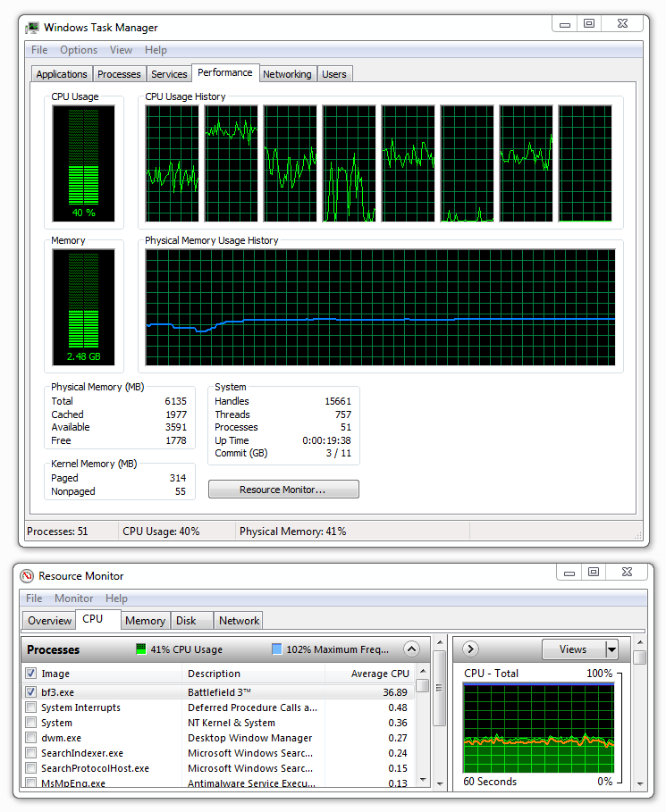This screenshot has width=666, height=812.
Task: Switch to the Networking tab
Action: coord(287,74)
